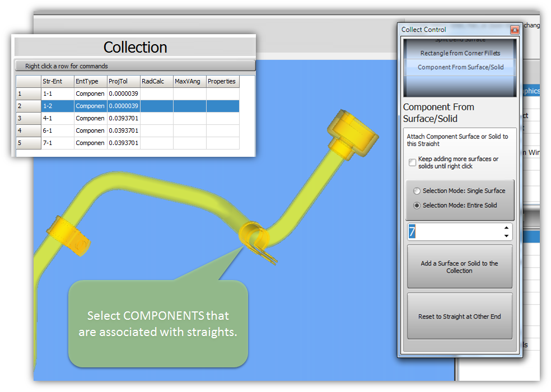Click Reset to Straight at Other End

[459, 316]
